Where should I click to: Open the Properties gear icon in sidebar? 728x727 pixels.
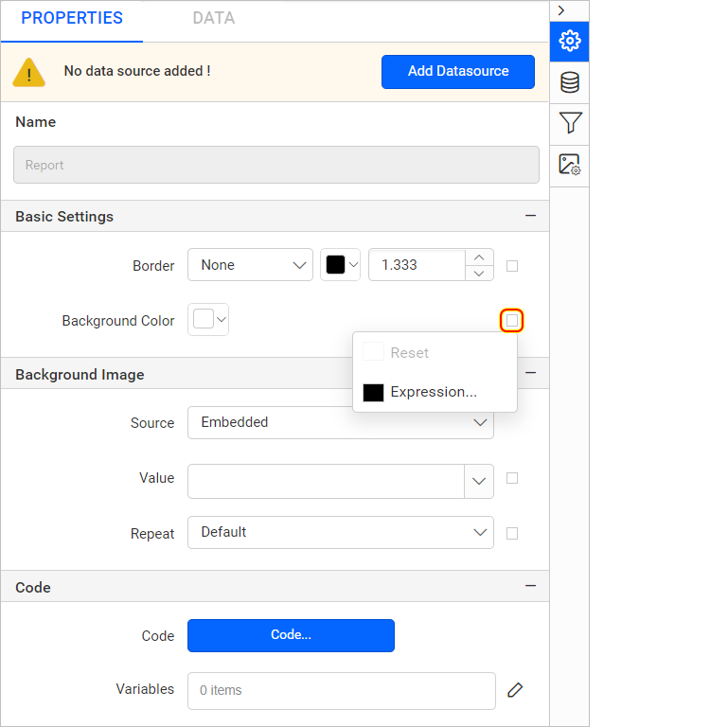pyautogui.click(x=569, y=42)
